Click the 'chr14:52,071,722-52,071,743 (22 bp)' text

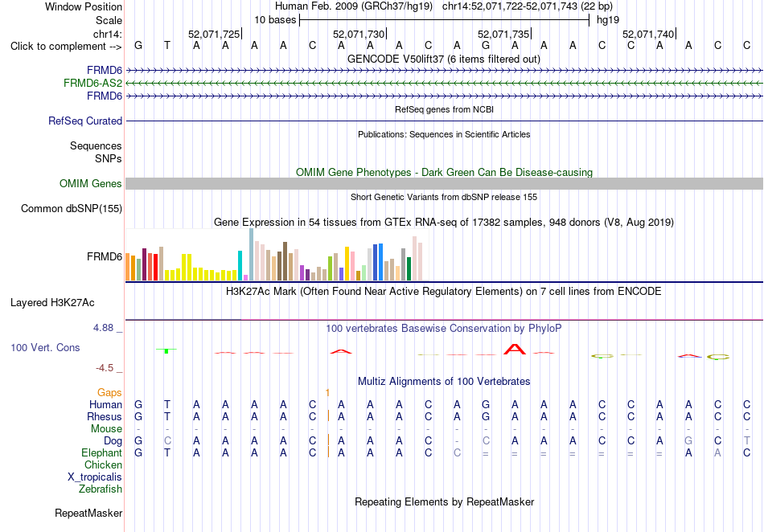[528, 6]
